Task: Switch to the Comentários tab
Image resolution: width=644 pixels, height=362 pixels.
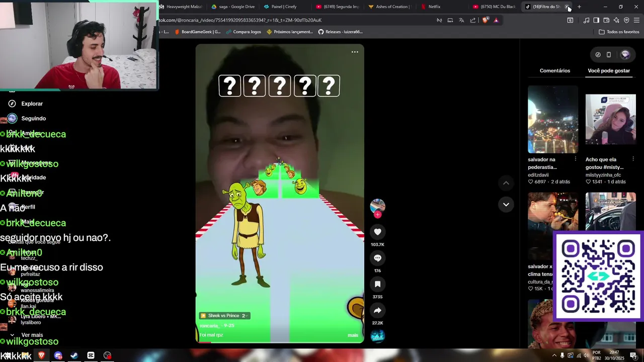Action: [555, 70]
